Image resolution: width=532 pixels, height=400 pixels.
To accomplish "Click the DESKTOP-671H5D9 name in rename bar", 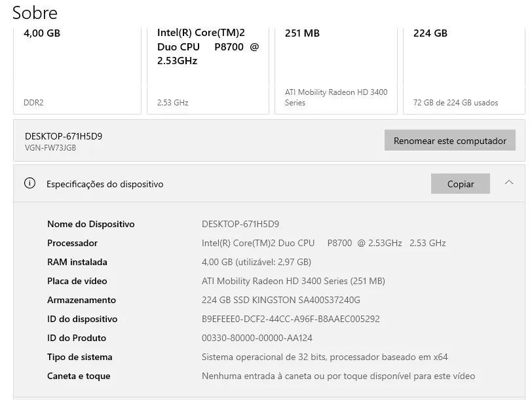I will [64, 136].
